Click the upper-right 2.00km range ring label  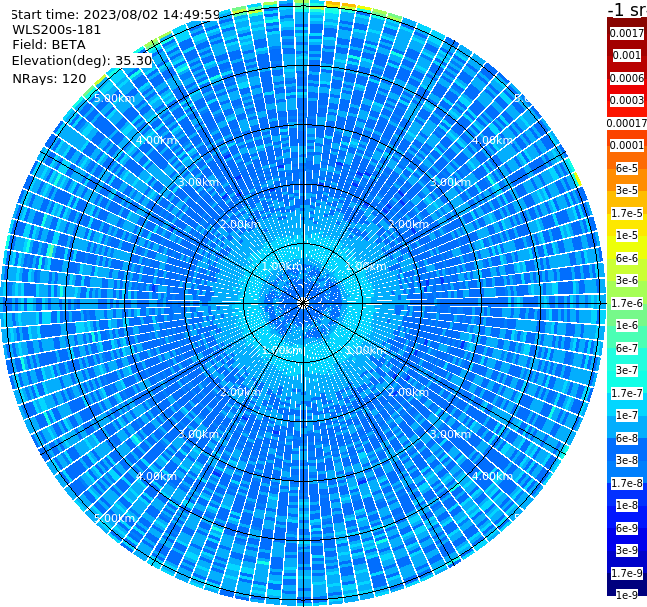click(408, 224)
